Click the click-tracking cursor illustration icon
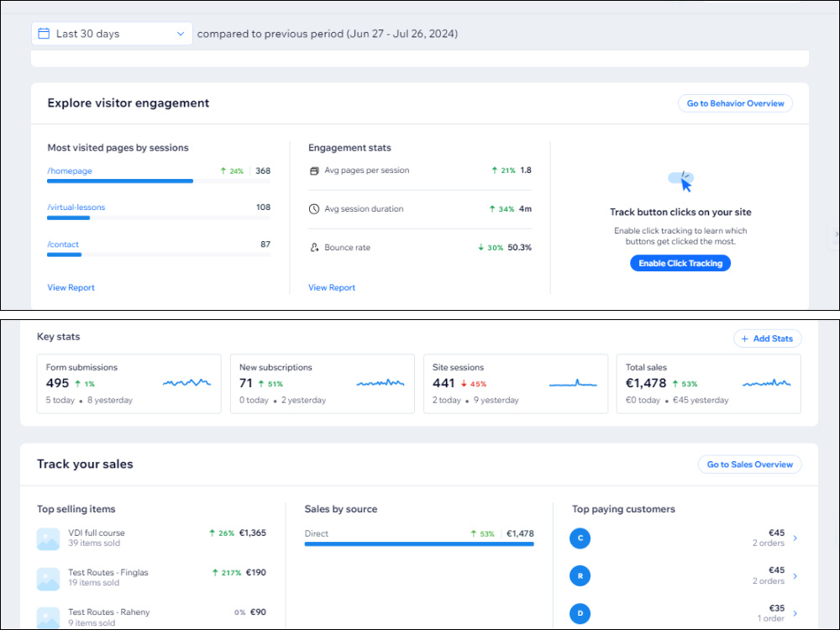 click(x=681, y=181)
